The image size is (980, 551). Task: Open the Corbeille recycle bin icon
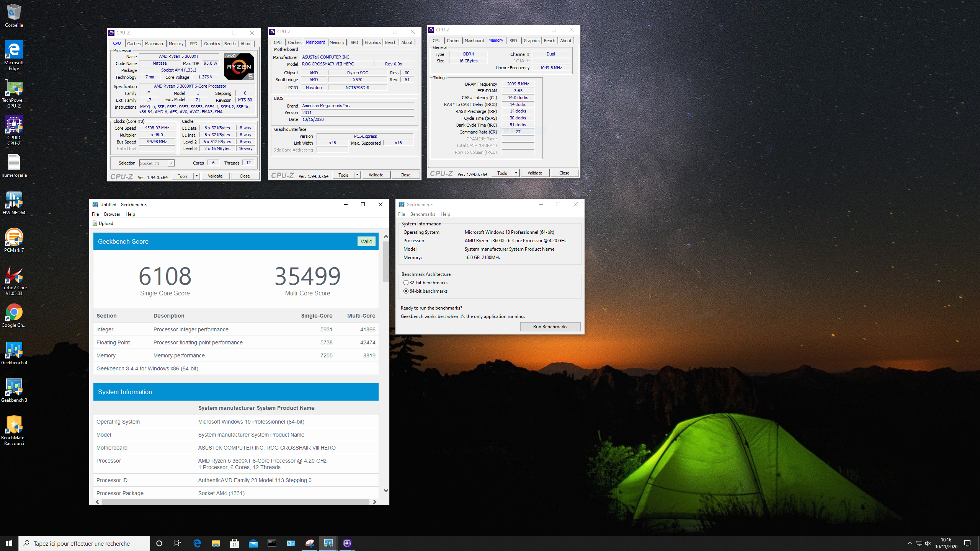coord(14,15)
